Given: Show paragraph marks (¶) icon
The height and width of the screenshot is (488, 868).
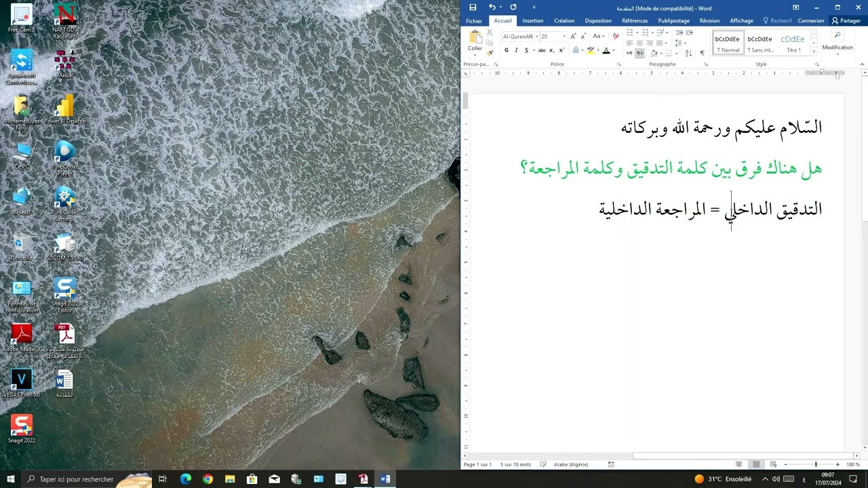Looking at the screenshot, I should (x=702, y=53).
